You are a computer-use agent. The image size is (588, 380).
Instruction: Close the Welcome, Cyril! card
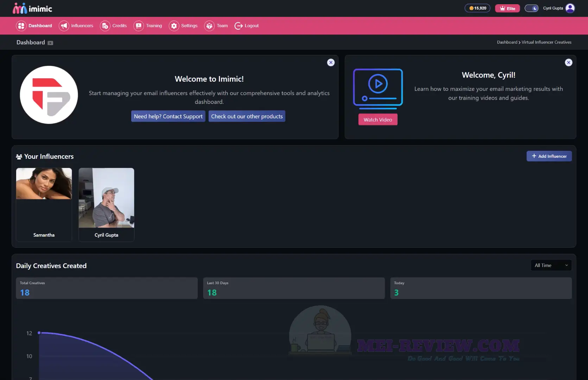[569, 62]
